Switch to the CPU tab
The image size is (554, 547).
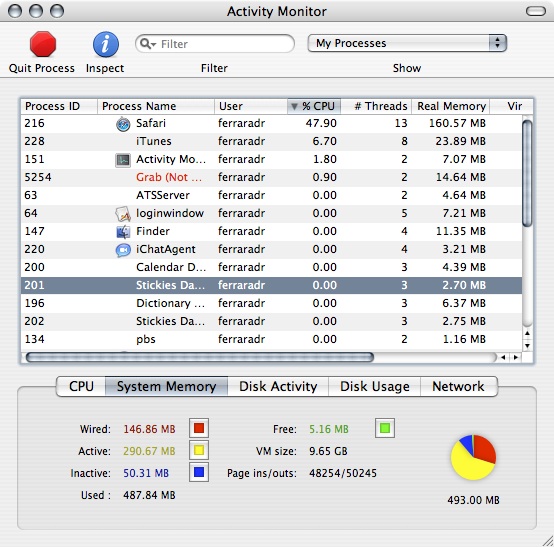click(x=81, y=386)
